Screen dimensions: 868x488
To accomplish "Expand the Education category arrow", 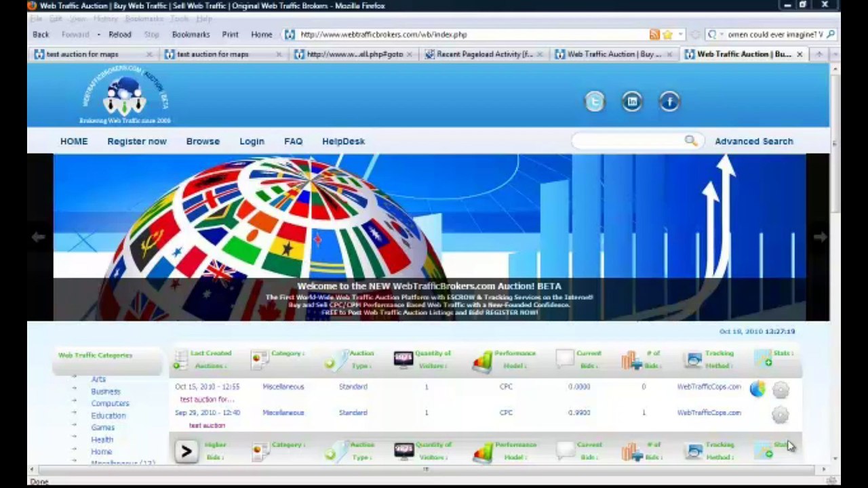I will coord(75,413).
